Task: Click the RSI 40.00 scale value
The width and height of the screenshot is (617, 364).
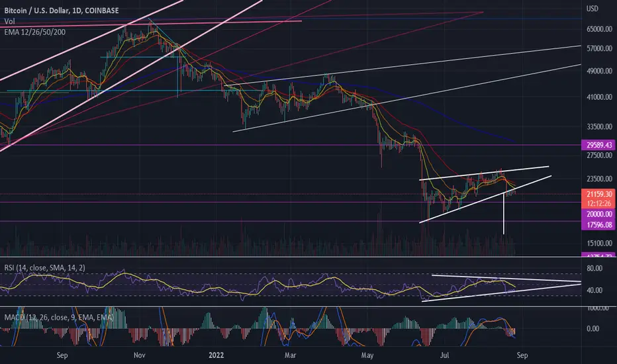Action: [594, 291]
